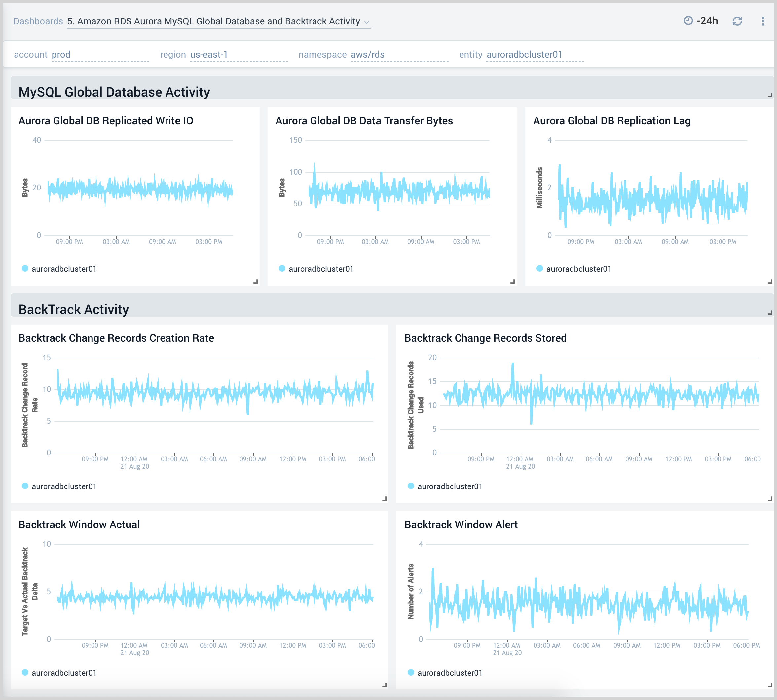Click the entity filter field showing auroradbcluster01
This screenshot has height=700, width=777.
point(524,54)
